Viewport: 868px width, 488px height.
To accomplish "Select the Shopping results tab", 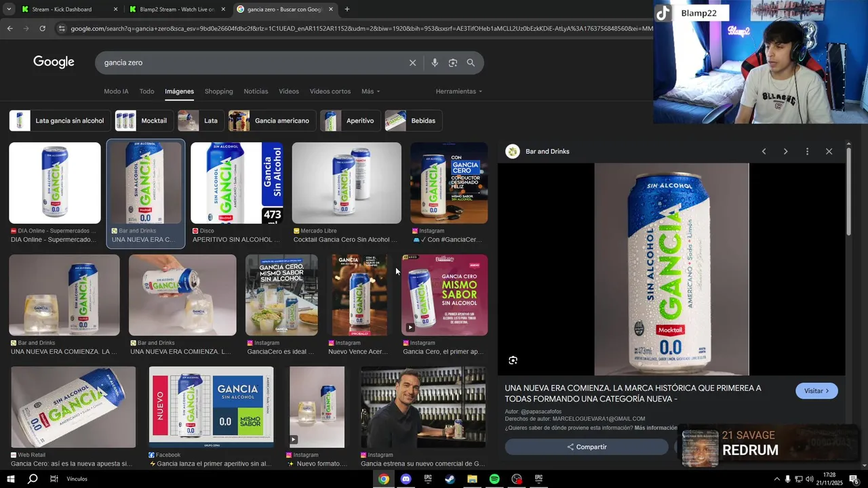I will point(218,91).
